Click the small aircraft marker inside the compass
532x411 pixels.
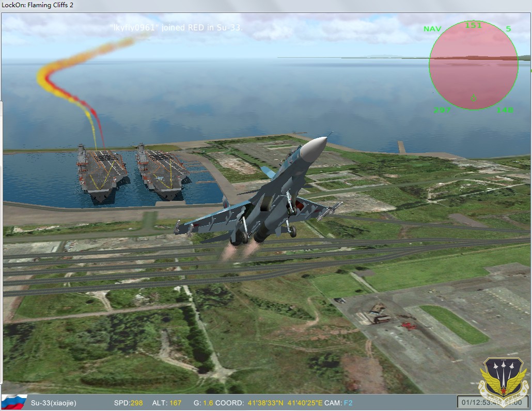point(474,98)
